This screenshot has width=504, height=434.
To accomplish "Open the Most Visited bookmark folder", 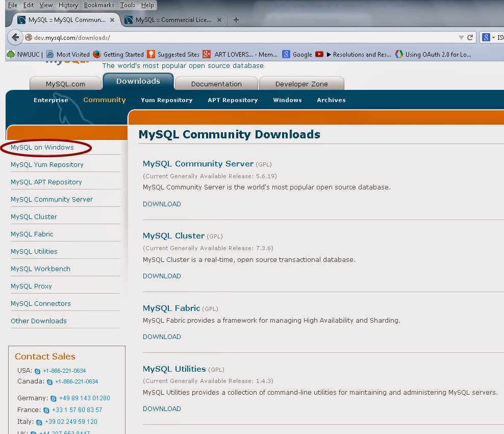I will tap(68, 54).
